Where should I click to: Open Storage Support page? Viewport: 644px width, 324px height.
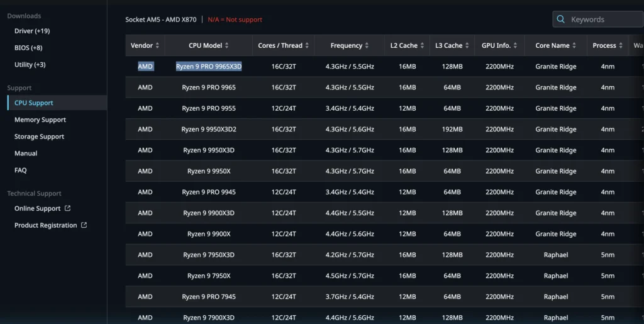40,137
